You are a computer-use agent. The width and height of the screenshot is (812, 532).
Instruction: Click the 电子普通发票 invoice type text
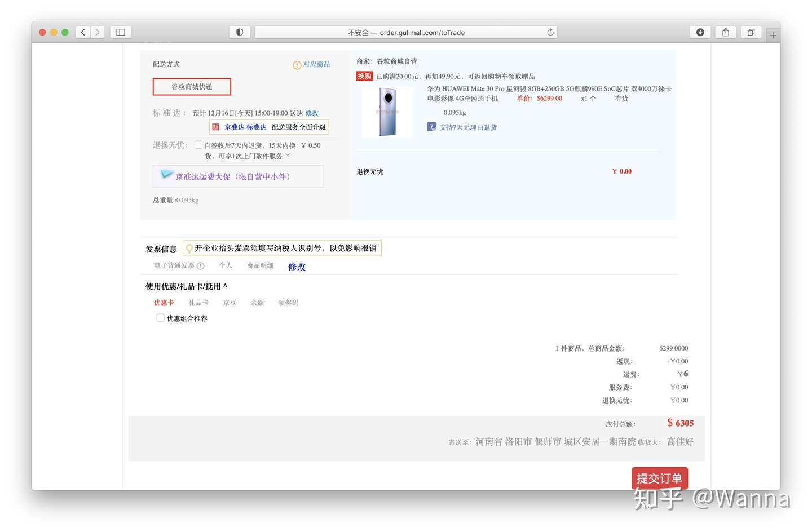point(174,265)
